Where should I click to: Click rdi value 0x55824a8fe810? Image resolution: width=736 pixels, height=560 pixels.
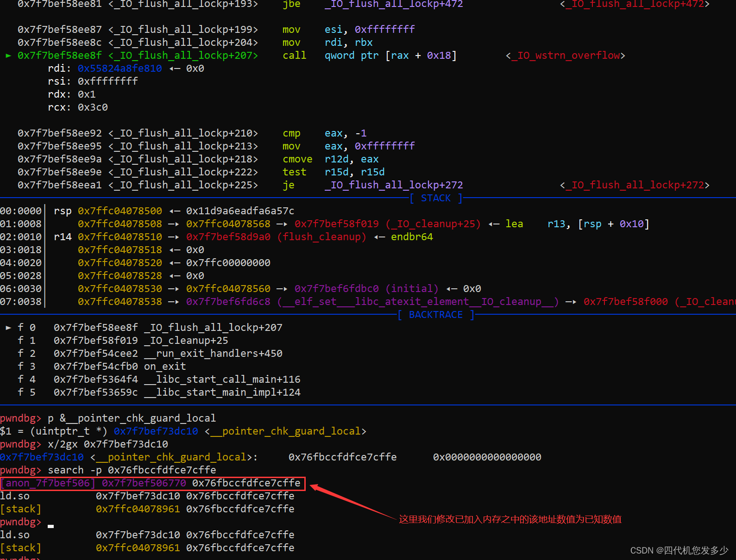click(120, 68)
